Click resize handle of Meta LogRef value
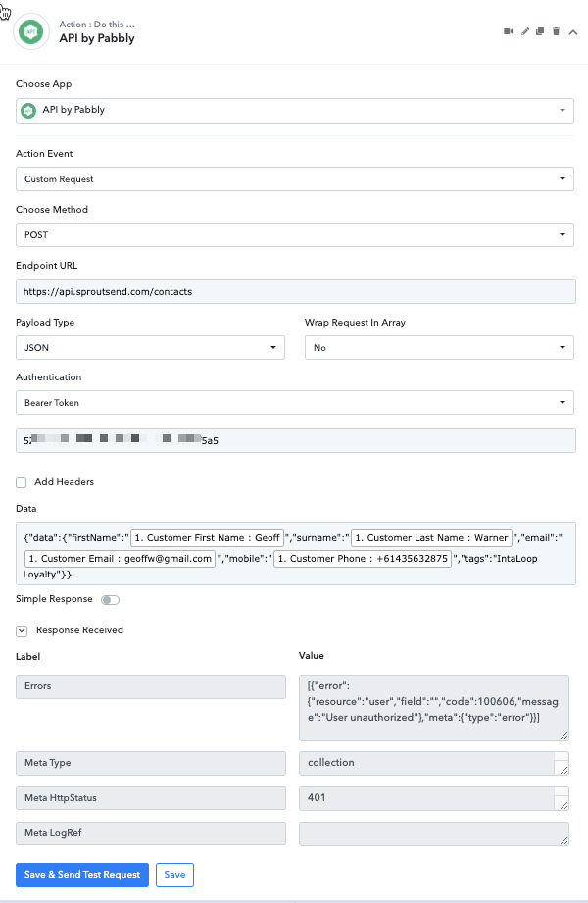Viewport: 588px width, 903px height. (563, 841)
